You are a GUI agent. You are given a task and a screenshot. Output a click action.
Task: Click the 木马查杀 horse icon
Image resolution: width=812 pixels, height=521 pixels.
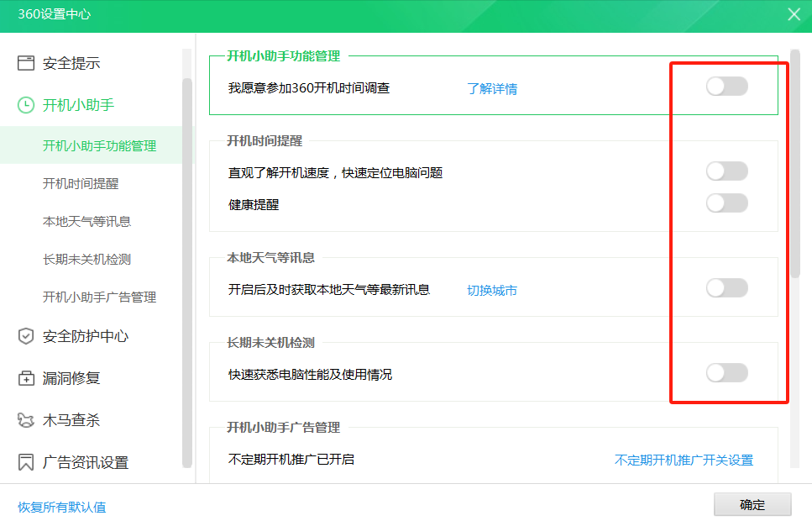pyautogui.click(x=26, y=420)
